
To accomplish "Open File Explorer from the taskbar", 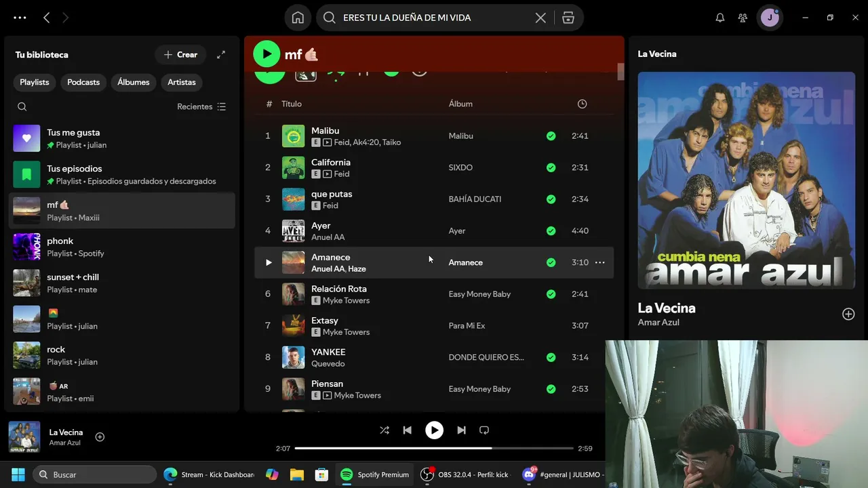I will tap(297, 474).
